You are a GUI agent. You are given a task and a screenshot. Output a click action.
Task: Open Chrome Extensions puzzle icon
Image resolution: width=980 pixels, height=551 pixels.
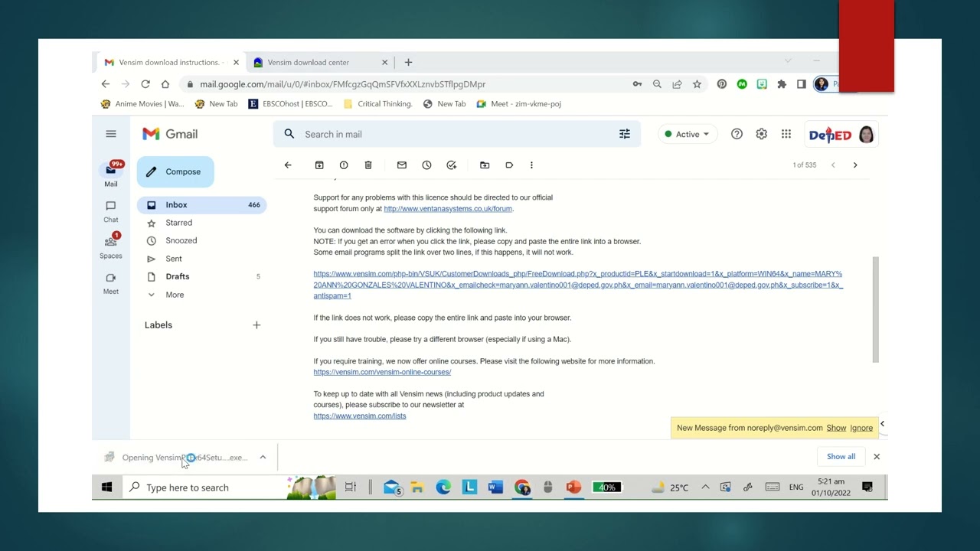tap(782, 84)
